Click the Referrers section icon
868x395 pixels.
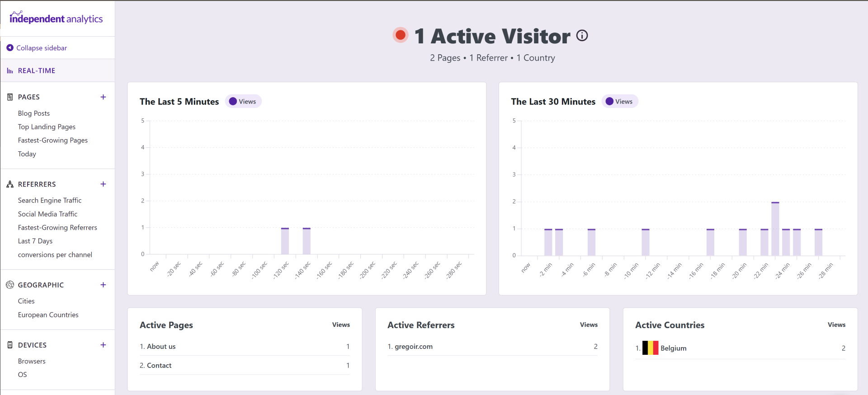[10, 184]
